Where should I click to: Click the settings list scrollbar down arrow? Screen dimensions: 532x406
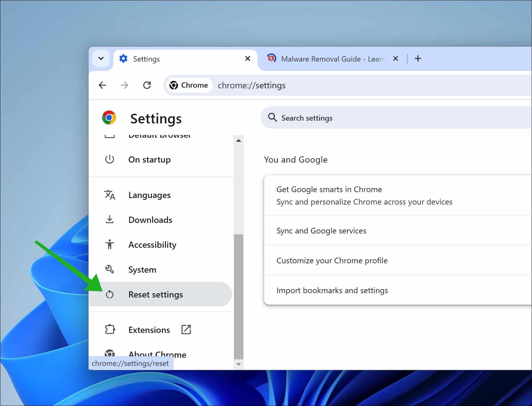click(x=238, y=364)
